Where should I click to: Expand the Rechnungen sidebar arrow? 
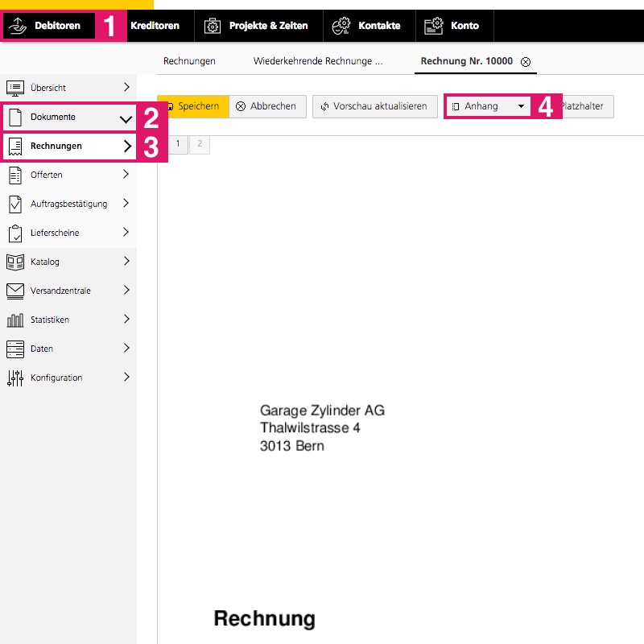coord(127,147)
